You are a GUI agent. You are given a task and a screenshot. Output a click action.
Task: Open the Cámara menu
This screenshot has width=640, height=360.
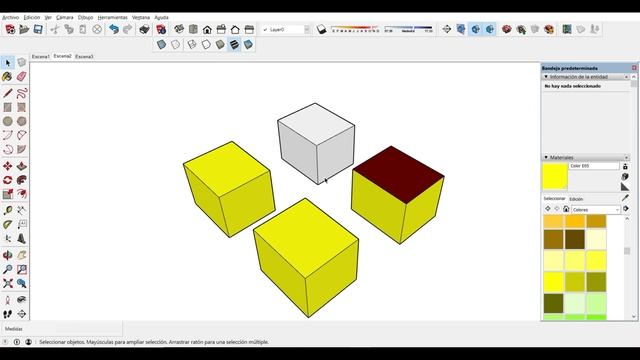(x=64, y=18)
